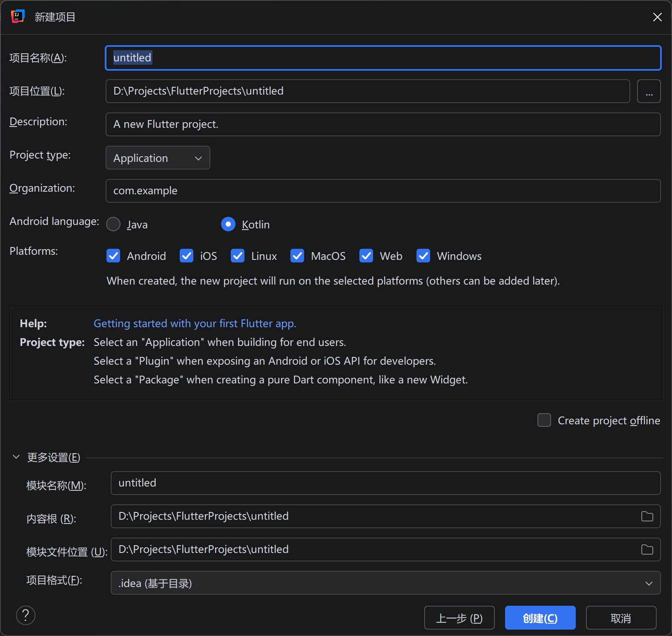Click the 上一步 button
This screenshot has width=672, height=636.
[459, 618]
